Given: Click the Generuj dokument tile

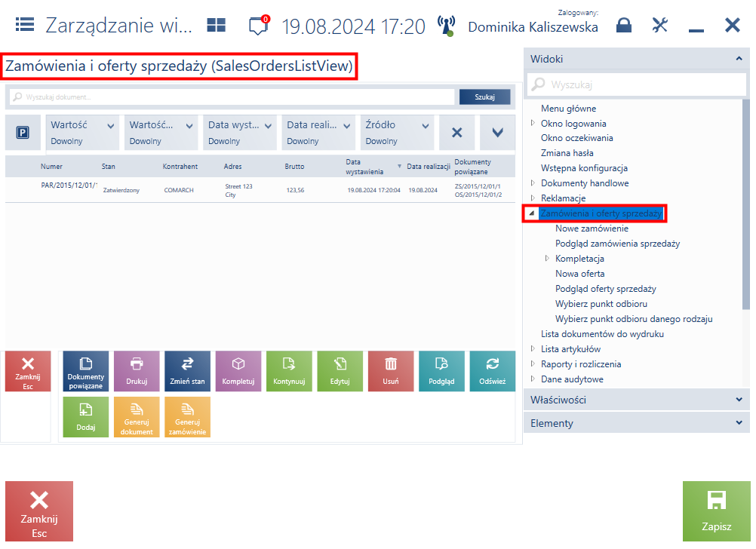Looking at the screenshot, I should pos(137,417).
